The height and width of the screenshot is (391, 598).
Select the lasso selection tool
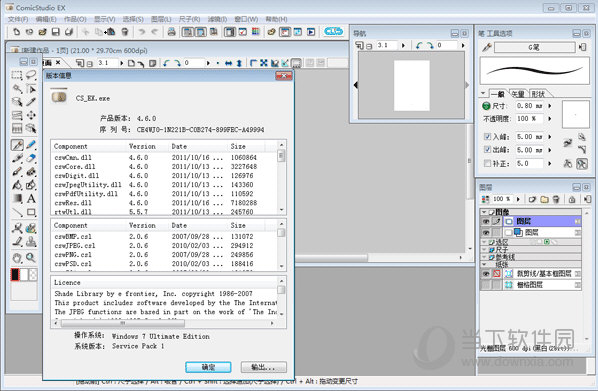click(x=31, y=75)
